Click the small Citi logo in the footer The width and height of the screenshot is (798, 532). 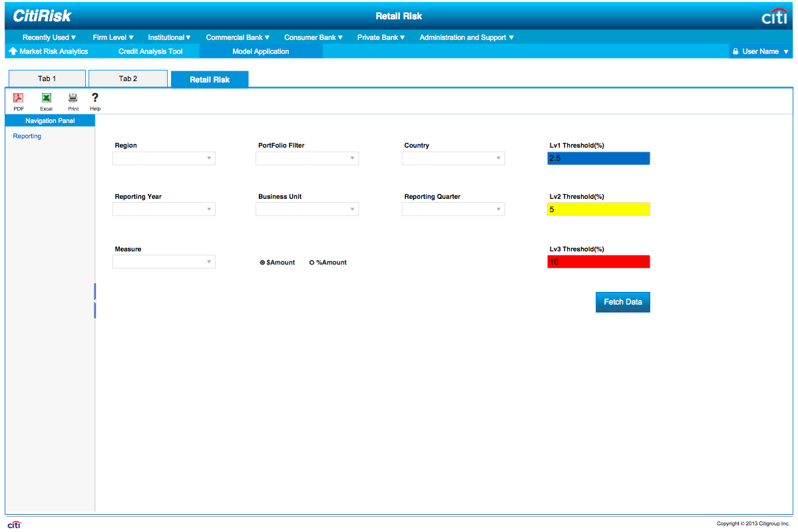pos(14,525)
